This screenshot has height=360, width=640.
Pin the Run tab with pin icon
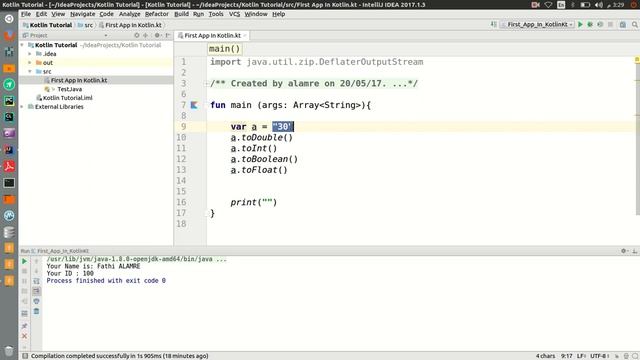[x=24, y=326]
